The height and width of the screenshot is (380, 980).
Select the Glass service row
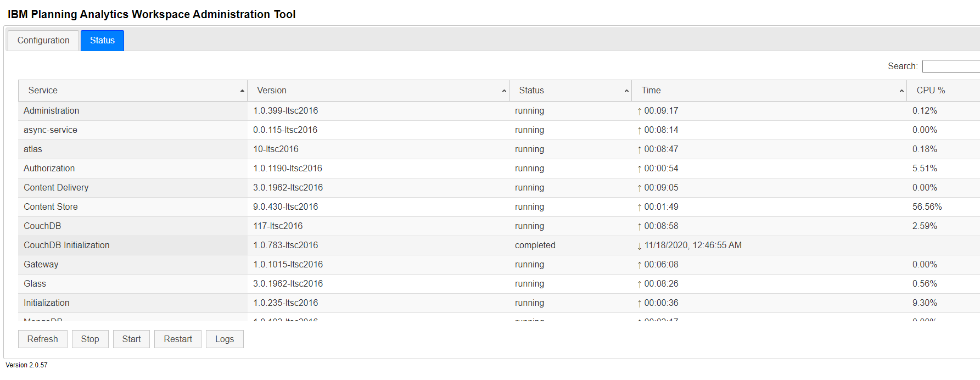499,284
